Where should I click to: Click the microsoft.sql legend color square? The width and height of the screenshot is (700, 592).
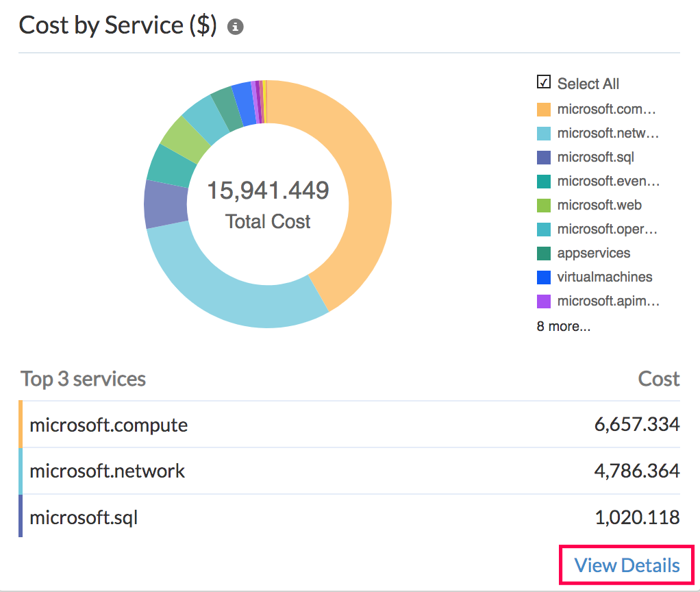[544, 157]
